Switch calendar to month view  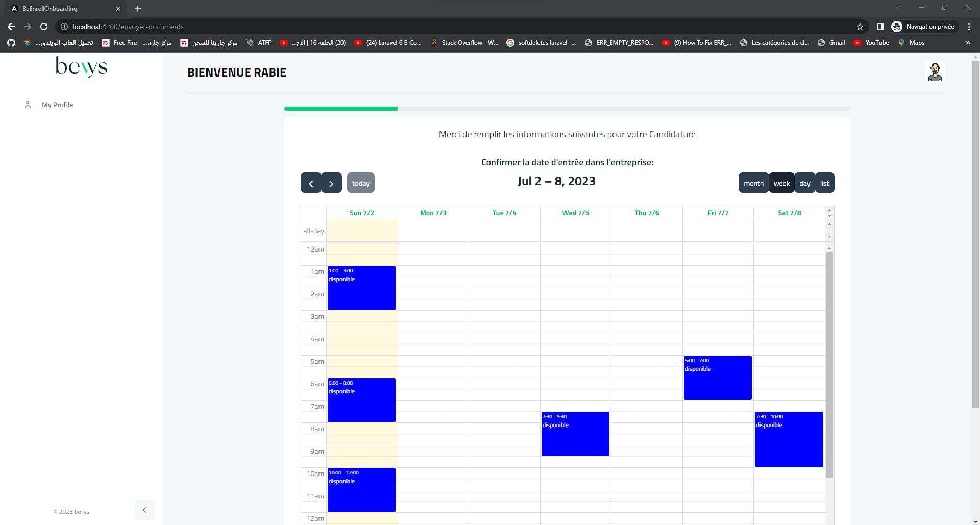coord(753,183)
